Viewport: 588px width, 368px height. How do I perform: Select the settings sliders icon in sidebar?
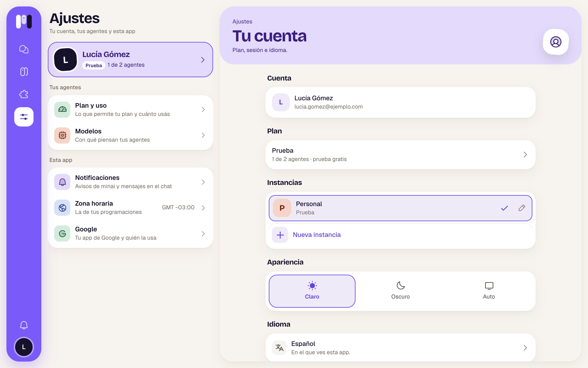24,117
